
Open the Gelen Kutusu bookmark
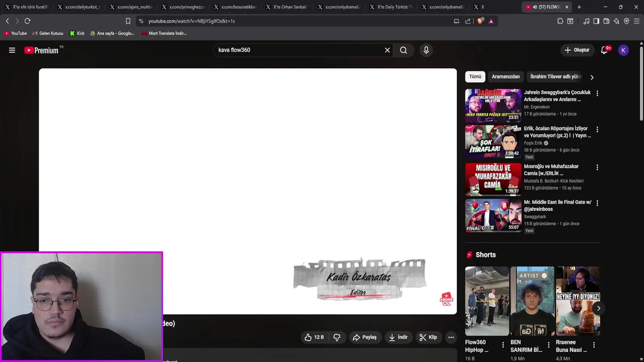[x=48, y=33]
